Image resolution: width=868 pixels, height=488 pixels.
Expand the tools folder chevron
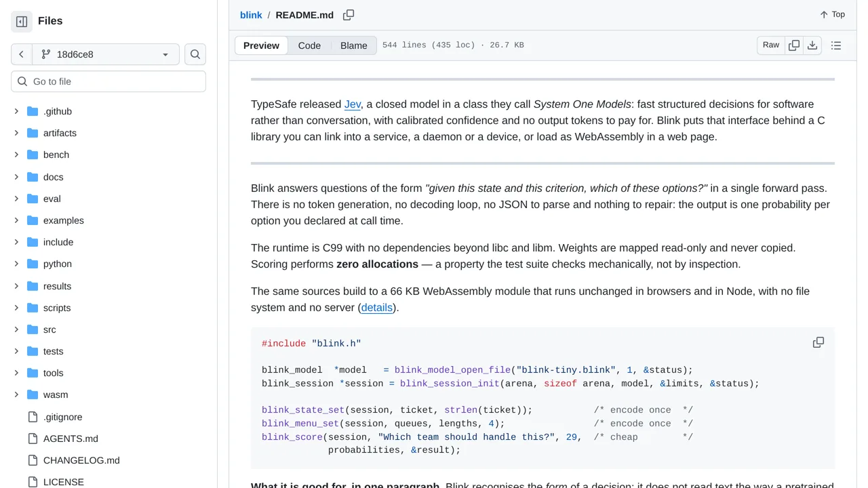coord(16,373)
